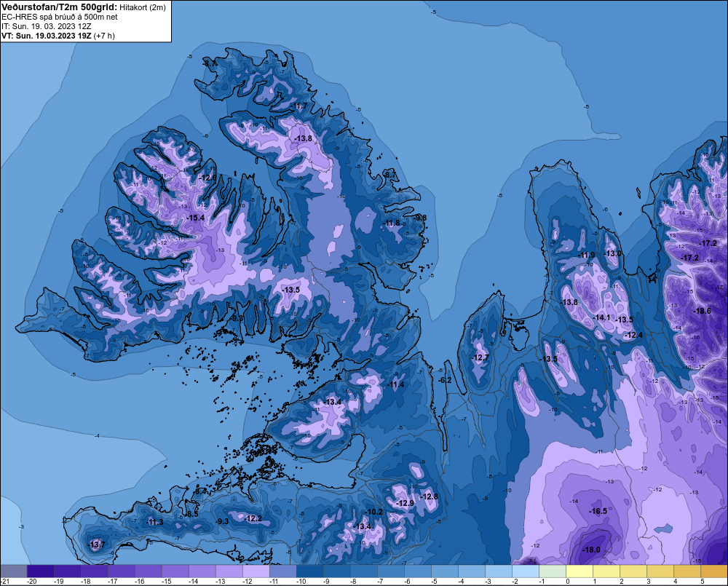The image size is (728, 586).
Task: Click the '(+7 h)' forecast offset text
Action: [104, 36]
